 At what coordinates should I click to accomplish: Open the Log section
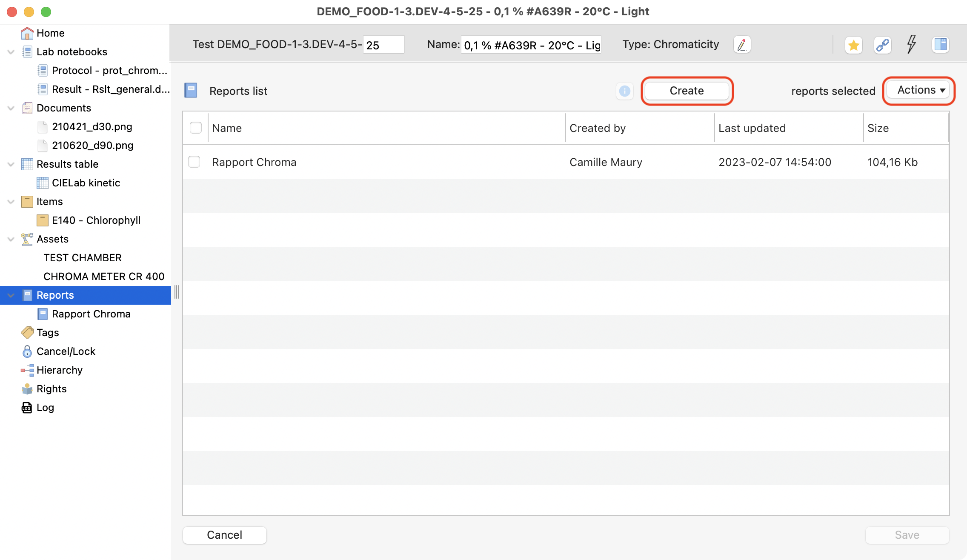click(45, 408)
